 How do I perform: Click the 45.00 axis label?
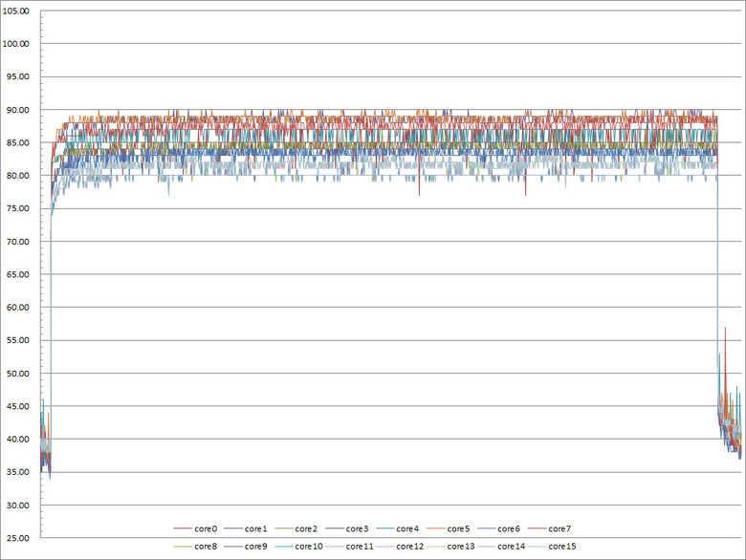pyautogui.click(x=17, y=406)
